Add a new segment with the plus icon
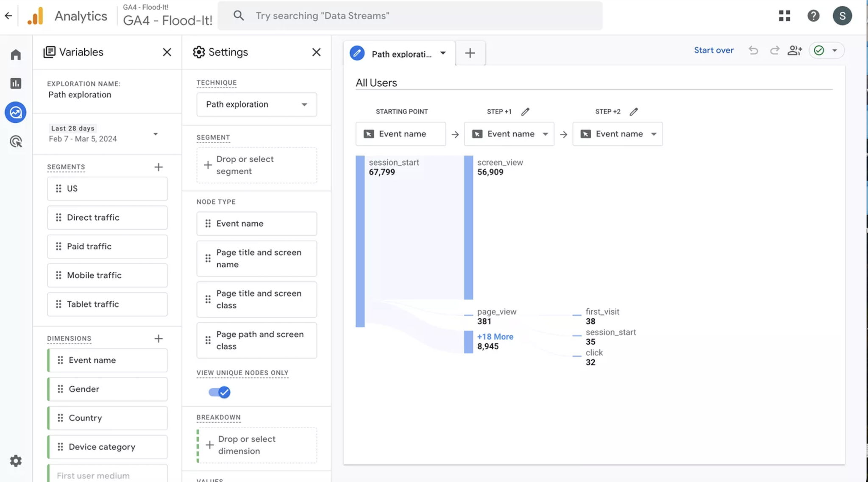 (158, 167)
